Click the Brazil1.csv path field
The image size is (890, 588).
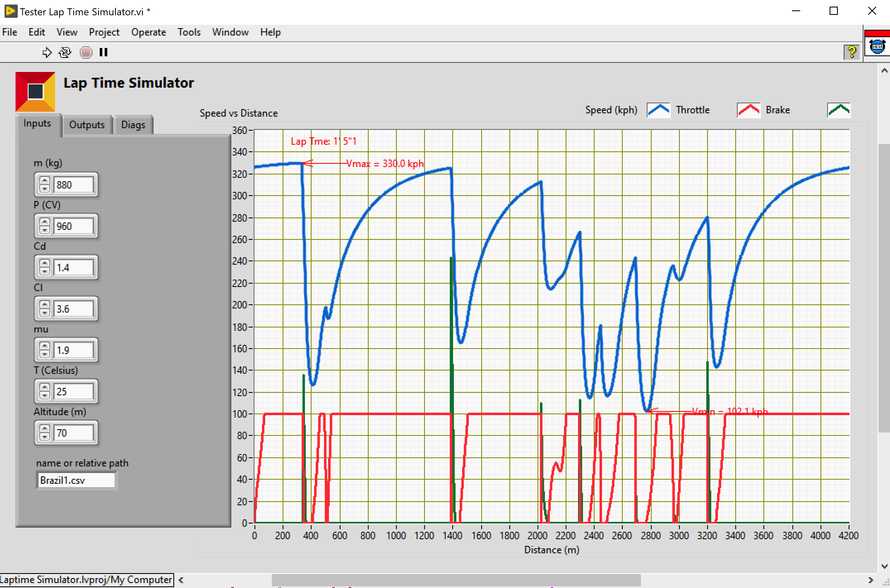(77, 480)
